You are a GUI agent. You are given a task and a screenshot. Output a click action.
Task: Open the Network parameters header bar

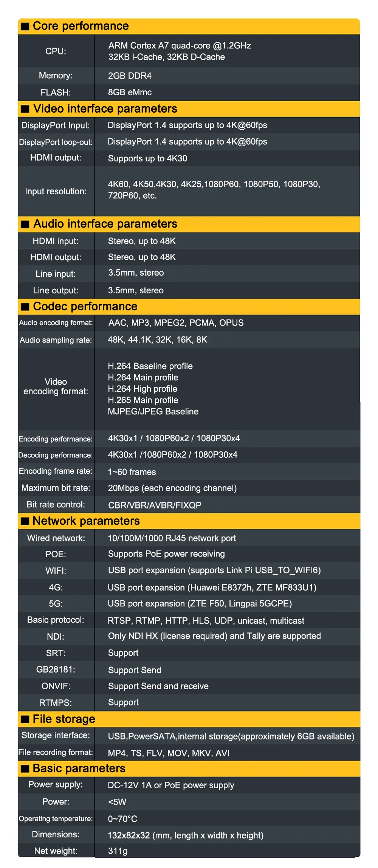coord(189,521)
